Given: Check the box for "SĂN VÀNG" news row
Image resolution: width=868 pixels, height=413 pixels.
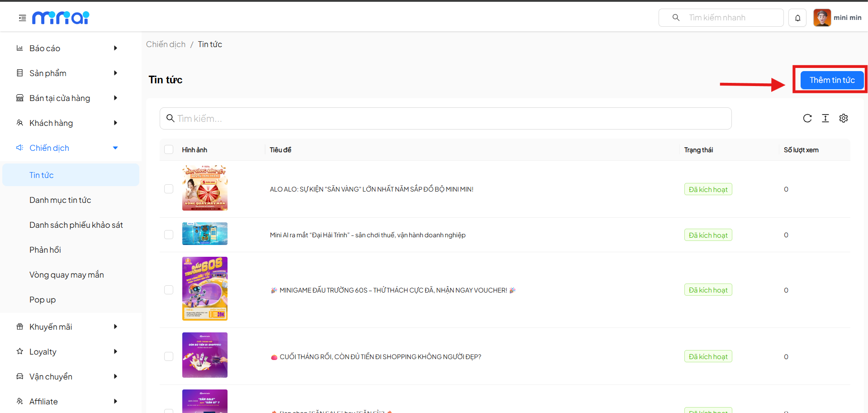Looking at the screenshot, I should click(x=169, y=189).
